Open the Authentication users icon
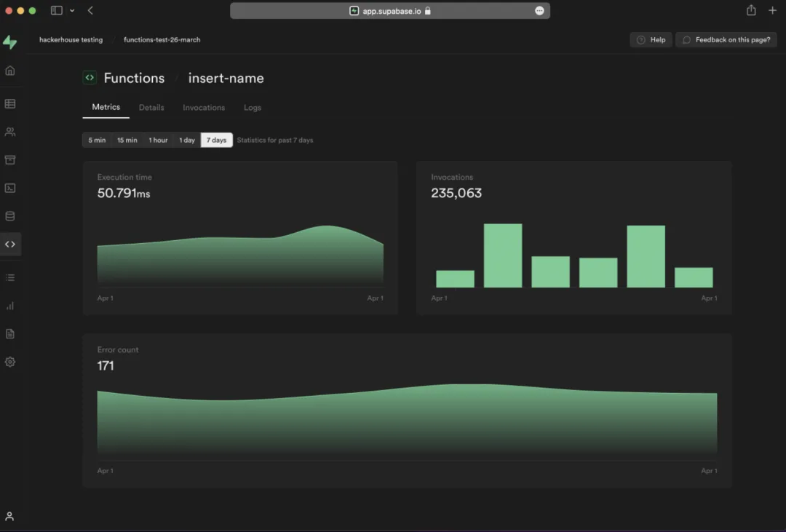The width and height of the screenshot is (786, 532). pos(10,132)
